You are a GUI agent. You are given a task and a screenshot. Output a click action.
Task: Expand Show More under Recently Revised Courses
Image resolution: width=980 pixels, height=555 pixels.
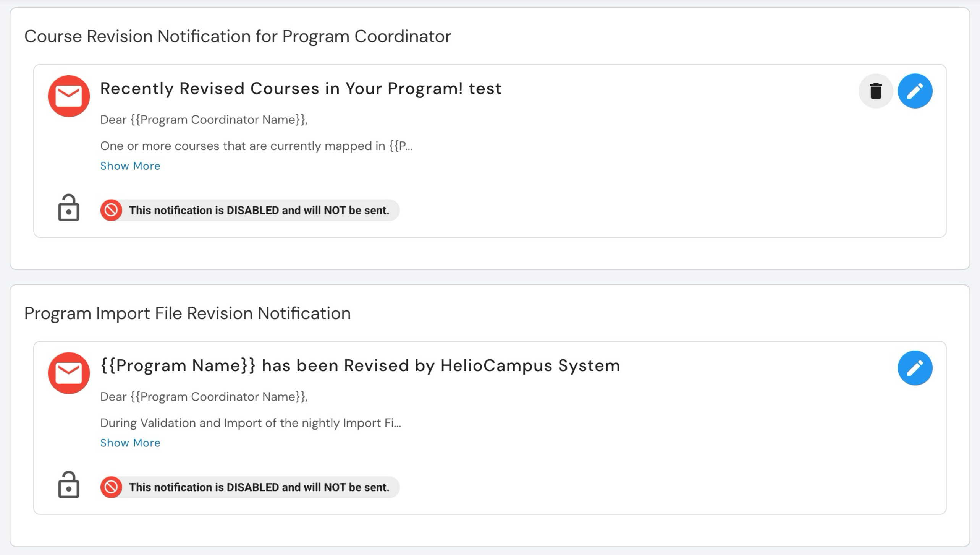(x=130, y=166)
